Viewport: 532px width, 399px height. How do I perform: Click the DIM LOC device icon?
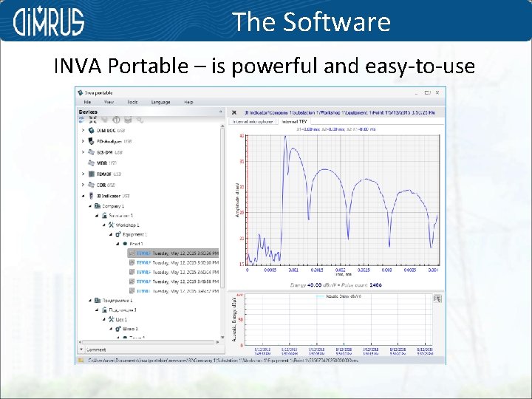pos(91,130)
